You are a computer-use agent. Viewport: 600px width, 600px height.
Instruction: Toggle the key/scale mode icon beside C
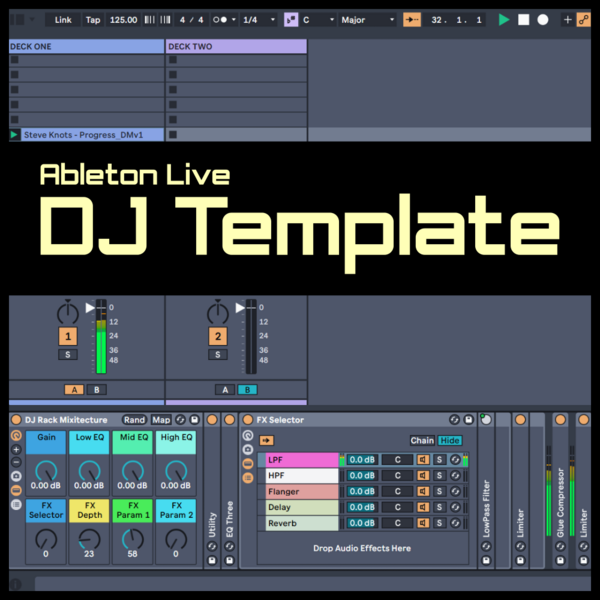[x=291, y=20]
